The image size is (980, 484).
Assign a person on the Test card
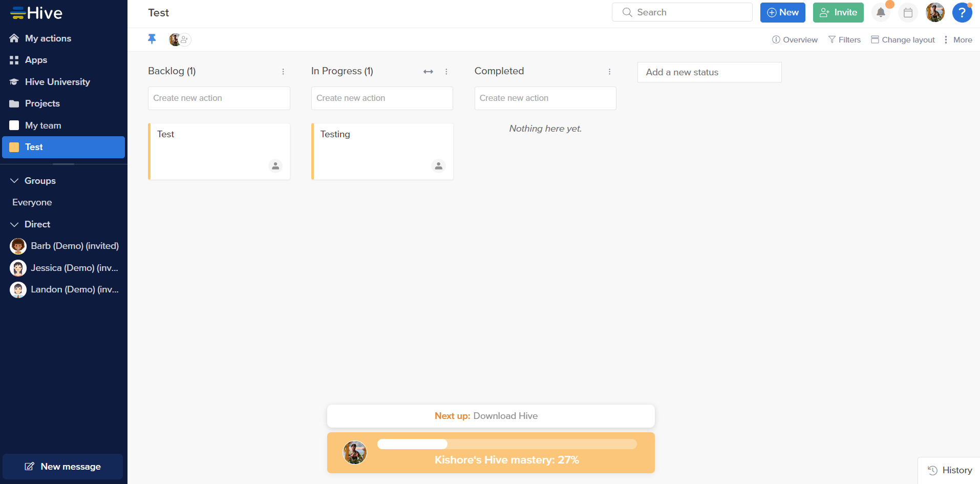point(275,166)
